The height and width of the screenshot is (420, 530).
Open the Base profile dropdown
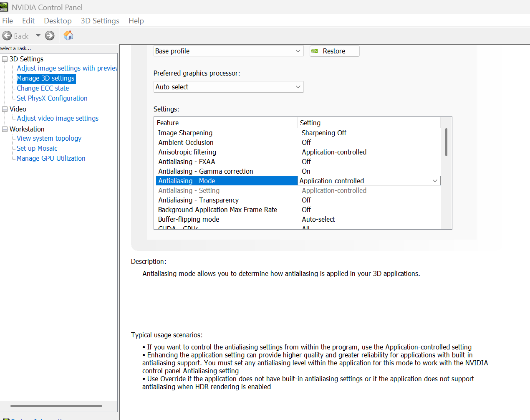click(228, 51)
